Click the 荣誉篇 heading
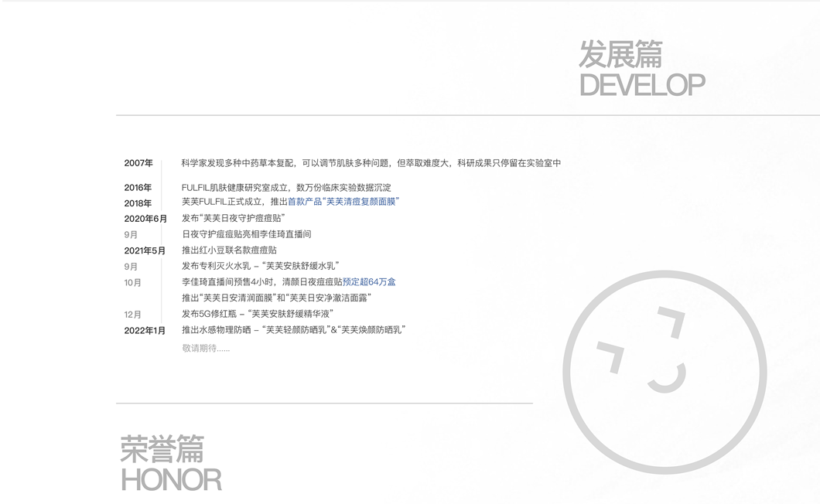Image resolution: width=820 pixels, height=504 pixels. [162, 449]
